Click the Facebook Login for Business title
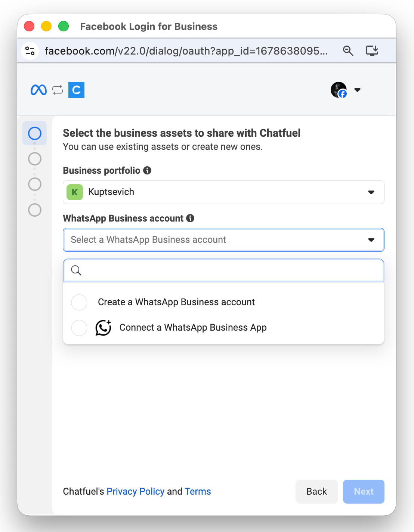The image size is (414, 532). [149, 27]
